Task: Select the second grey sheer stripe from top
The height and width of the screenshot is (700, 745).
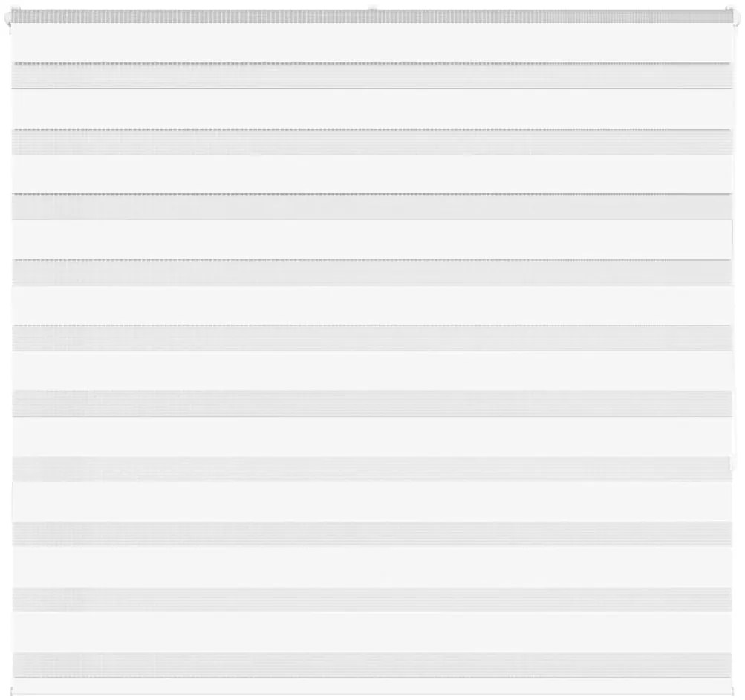Action: click(372, 142)
